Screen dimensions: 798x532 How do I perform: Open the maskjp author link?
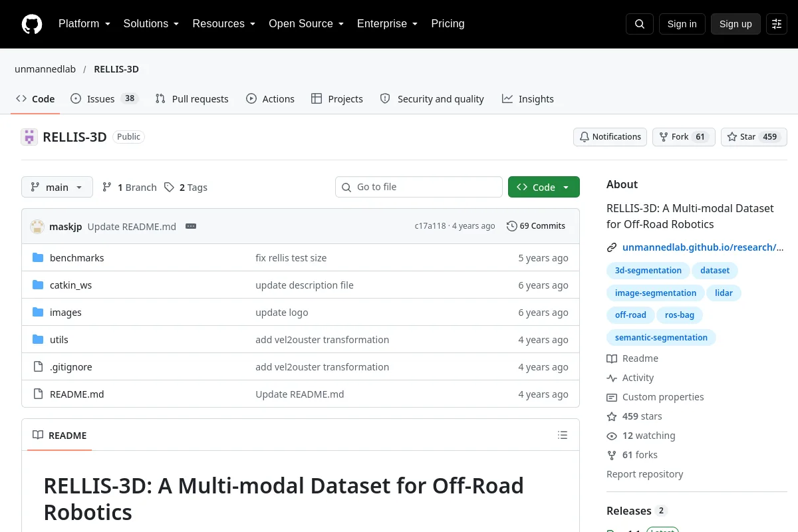point(66,226)
